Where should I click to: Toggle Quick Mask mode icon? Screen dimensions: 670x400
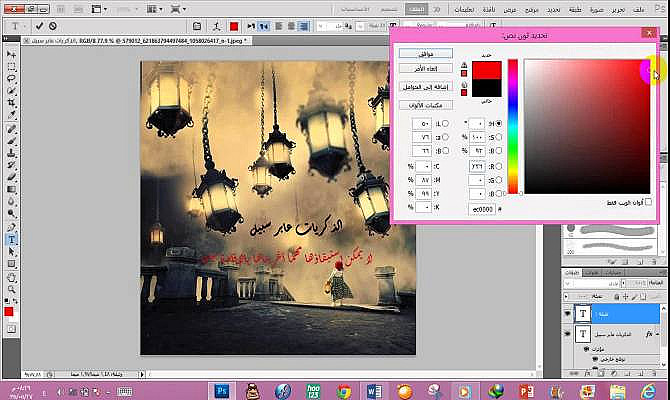(12, 329)
